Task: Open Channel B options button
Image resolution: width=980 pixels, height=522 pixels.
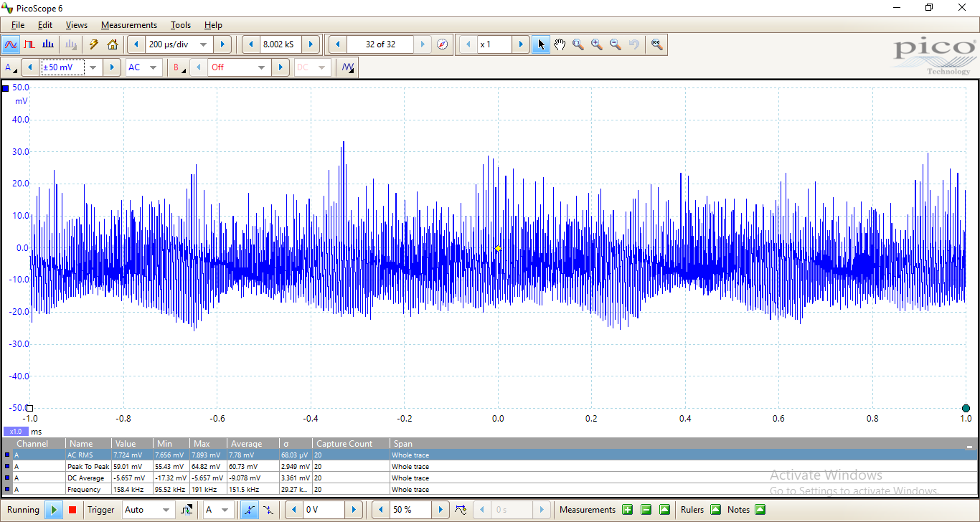Action: coord(178,67)
